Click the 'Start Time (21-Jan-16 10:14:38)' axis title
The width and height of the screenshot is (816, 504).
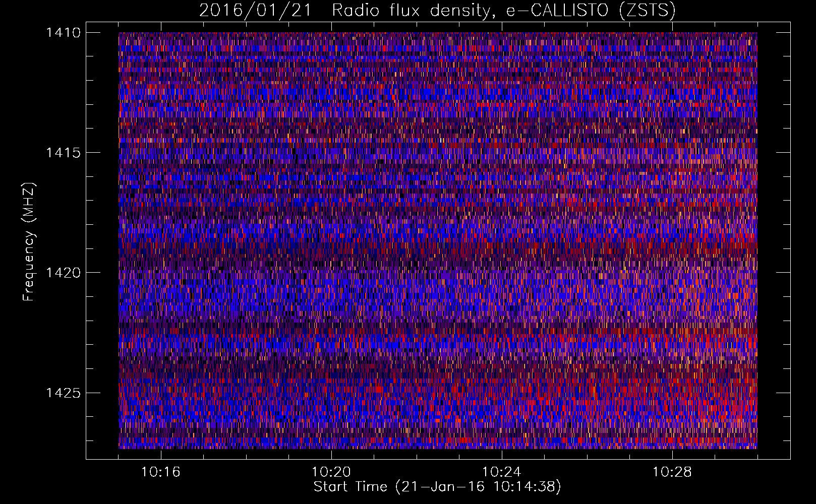437,487
